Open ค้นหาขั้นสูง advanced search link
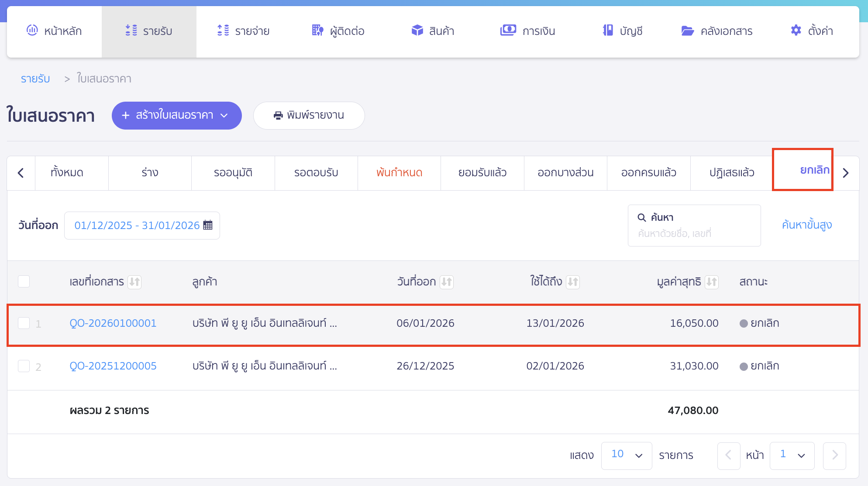Screen dimensions: 868x486 click(x=807, y=225)
